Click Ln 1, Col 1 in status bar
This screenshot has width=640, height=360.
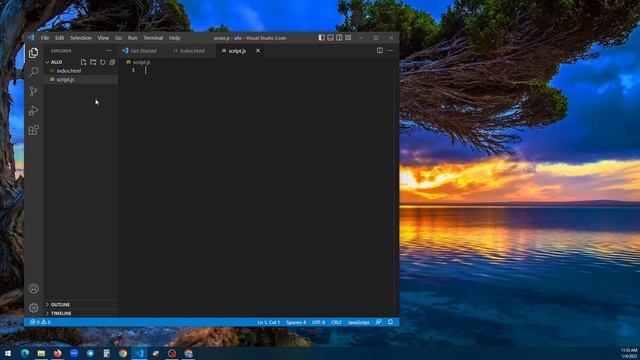click(269, 322)
